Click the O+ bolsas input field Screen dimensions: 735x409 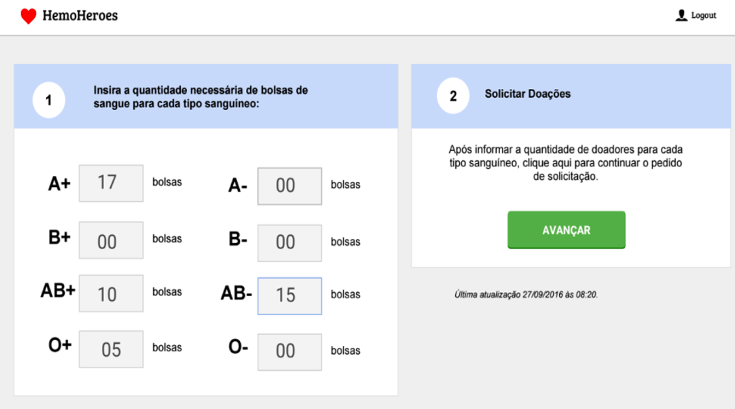(110, 349)
